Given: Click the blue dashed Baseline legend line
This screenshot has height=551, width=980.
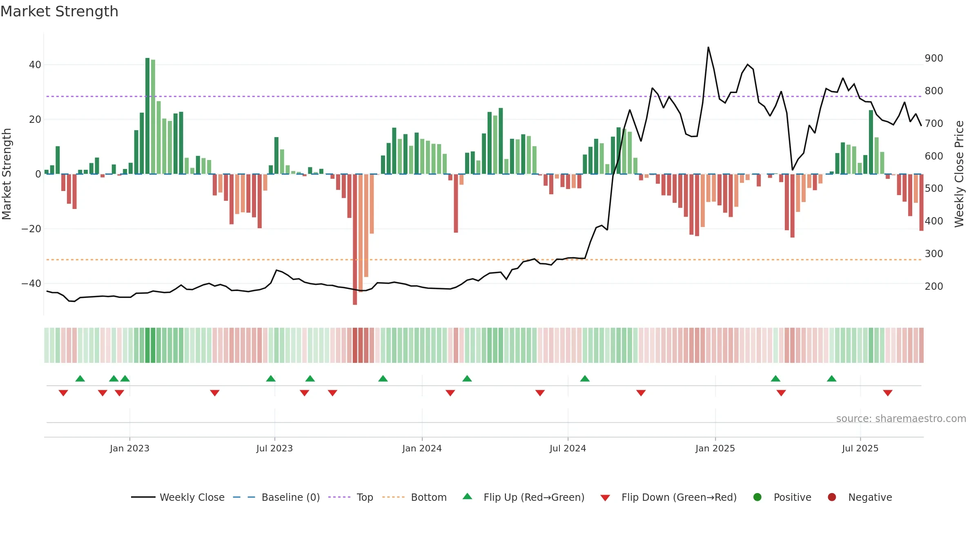Looking at the screenshot, I should coord(244,497).
